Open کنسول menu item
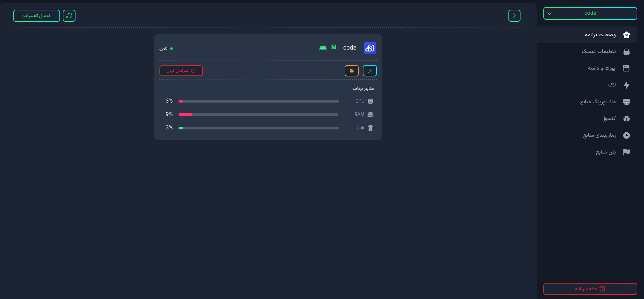 (x=587, y=119)
